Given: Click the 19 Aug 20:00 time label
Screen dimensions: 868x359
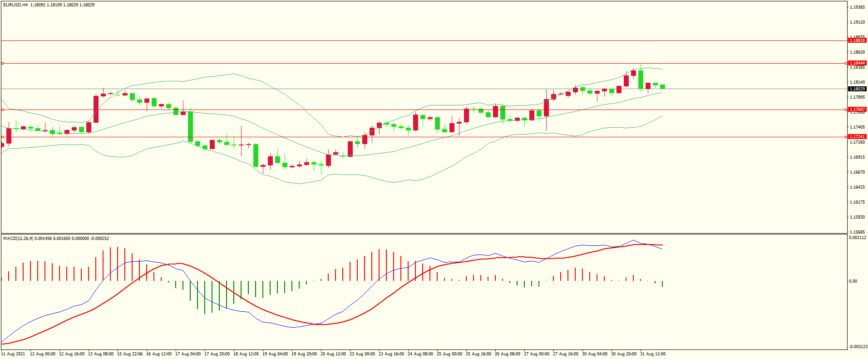Looking at the screenshot, I should (304, 354).
